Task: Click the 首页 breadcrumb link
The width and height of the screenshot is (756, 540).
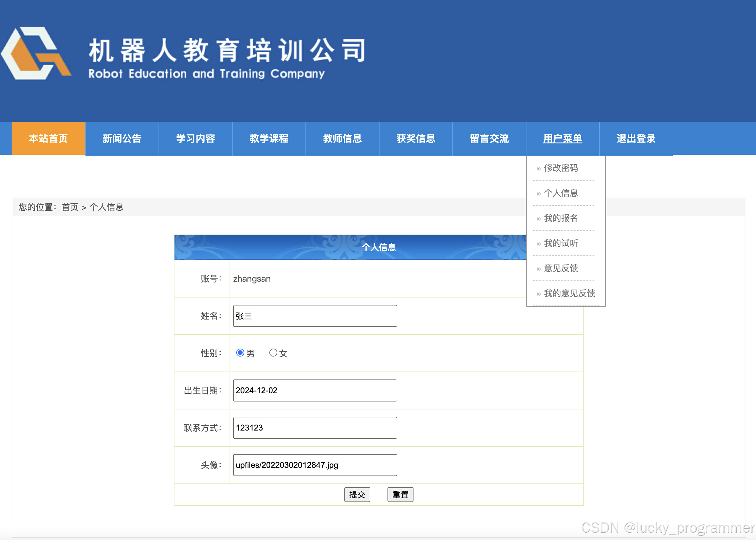Action: [70, 207]
